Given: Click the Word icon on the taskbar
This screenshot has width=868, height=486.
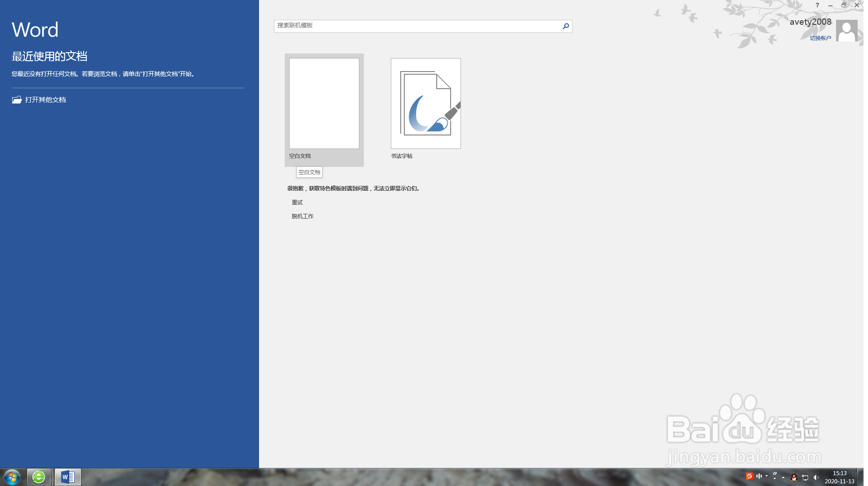Looking at the screenshot, I should pyautogui.click(x=68, y=477).
